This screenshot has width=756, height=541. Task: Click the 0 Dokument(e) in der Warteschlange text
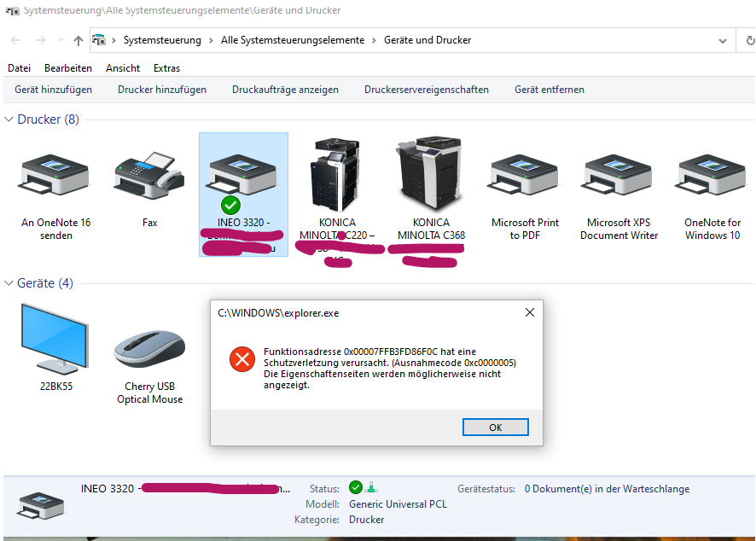tap(607, 488)
